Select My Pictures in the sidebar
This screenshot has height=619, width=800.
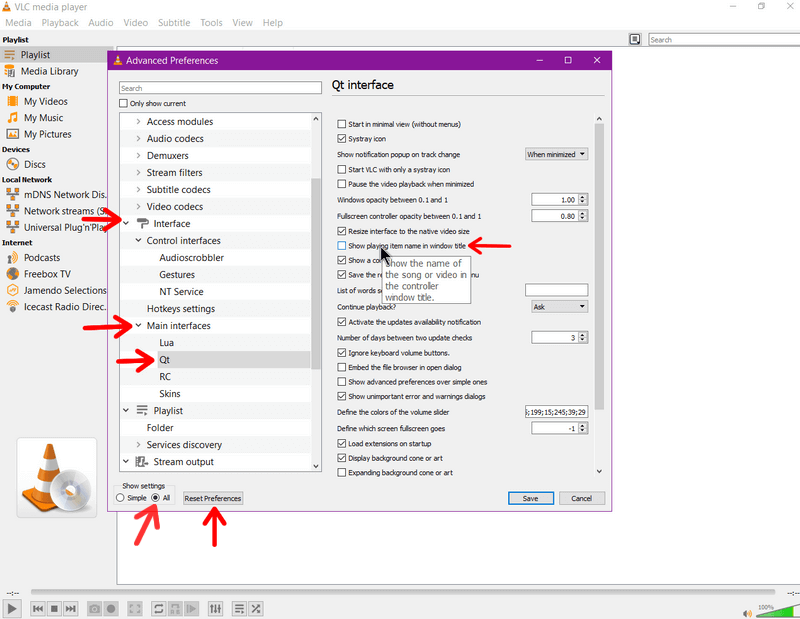47,134
